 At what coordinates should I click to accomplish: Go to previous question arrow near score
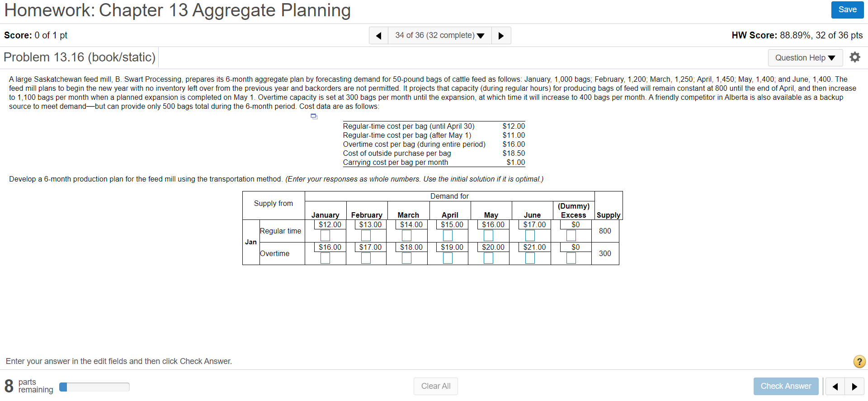coord(379,36)
